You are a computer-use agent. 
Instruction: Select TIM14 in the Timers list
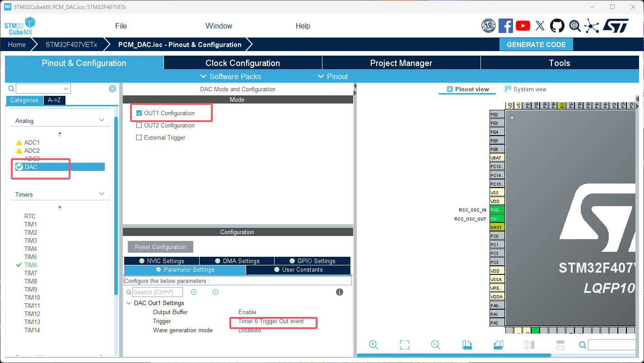click(x=32, y=330)
